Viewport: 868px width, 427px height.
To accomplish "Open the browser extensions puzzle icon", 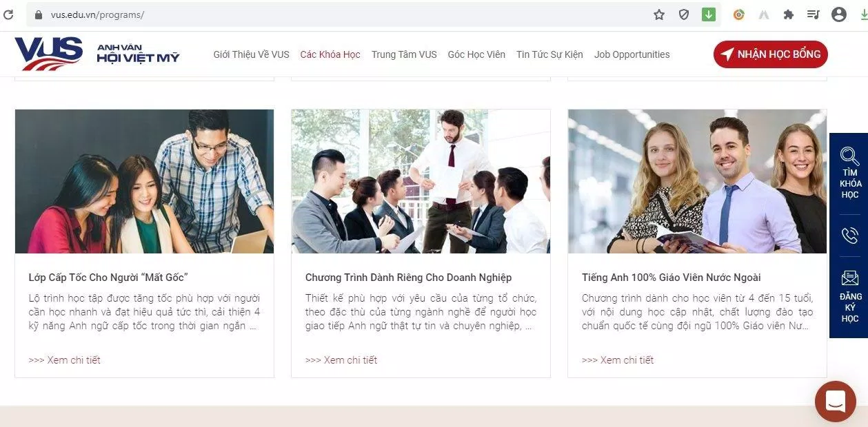I will 787,14.
